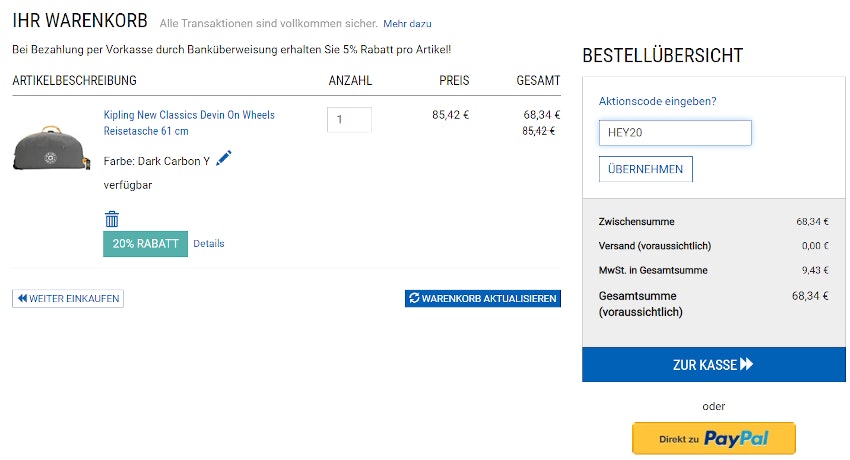This screenshot has width=850, height=460.
Task: Click the IHR WARENKORB heading
Action: [80, 21]
